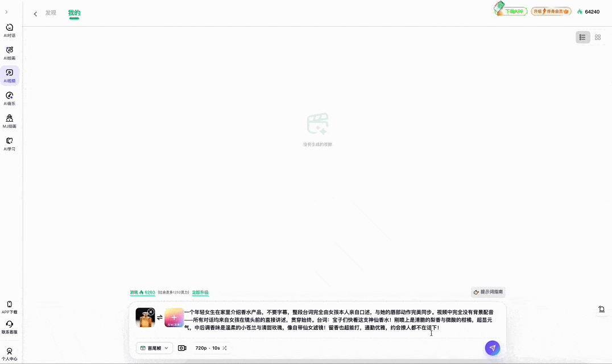Open 个人中心 profile

[x=9, y=354]
